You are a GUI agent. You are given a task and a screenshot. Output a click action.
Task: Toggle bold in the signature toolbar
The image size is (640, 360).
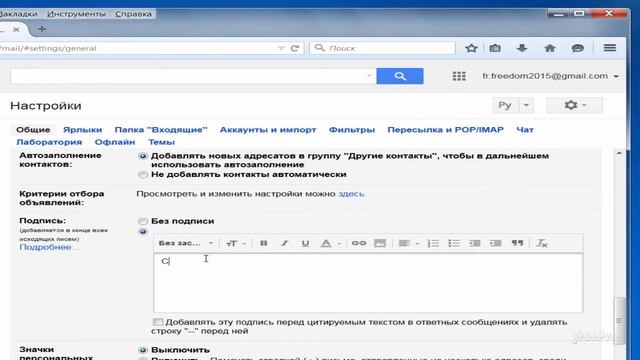pyautogui.click(x=264, y=243)
